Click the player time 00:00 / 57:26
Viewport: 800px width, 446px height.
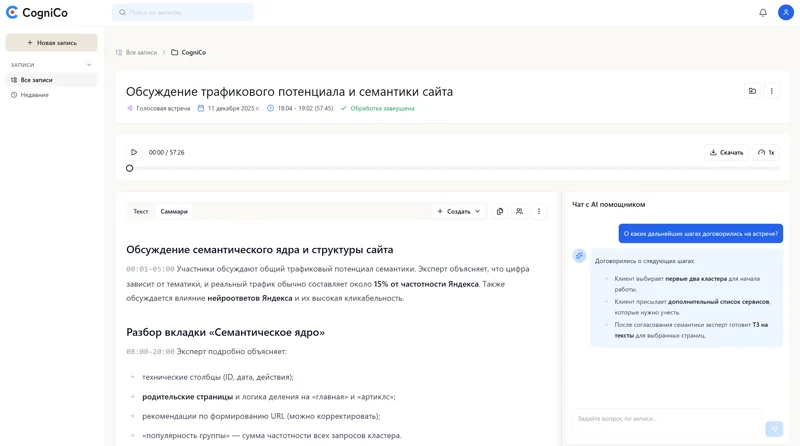(x=166, y=153)
